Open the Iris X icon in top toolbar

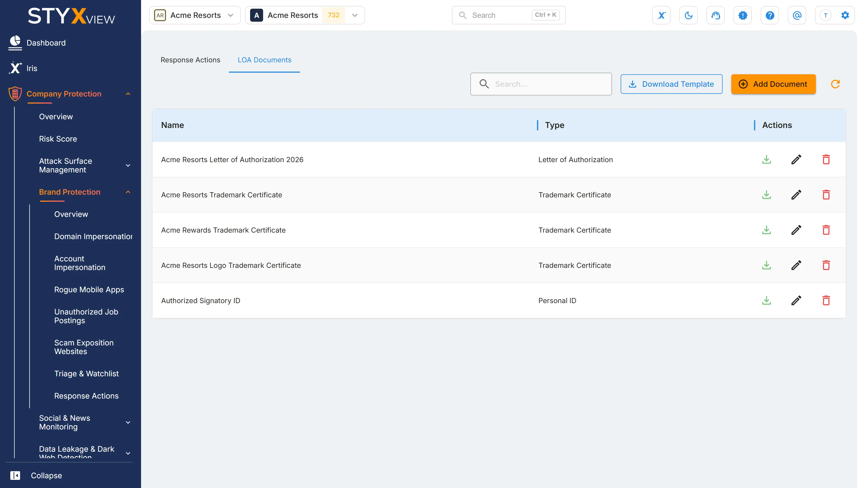tap(661, 15)
